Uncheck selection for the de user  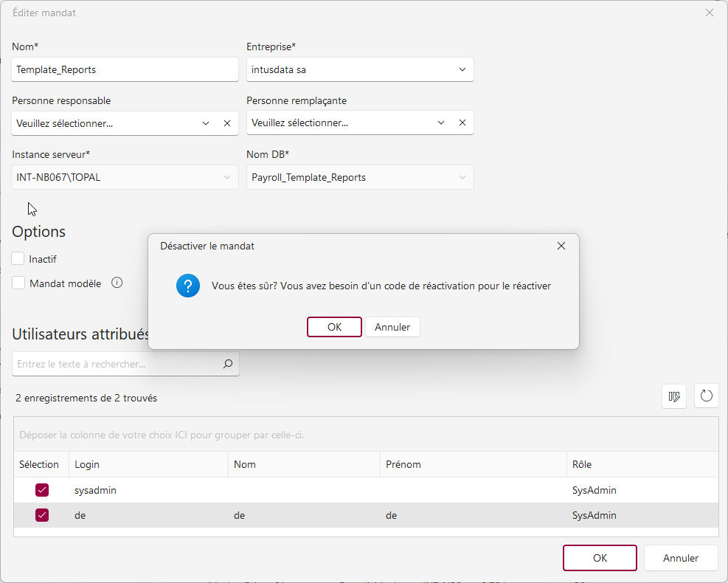point(42,515)
